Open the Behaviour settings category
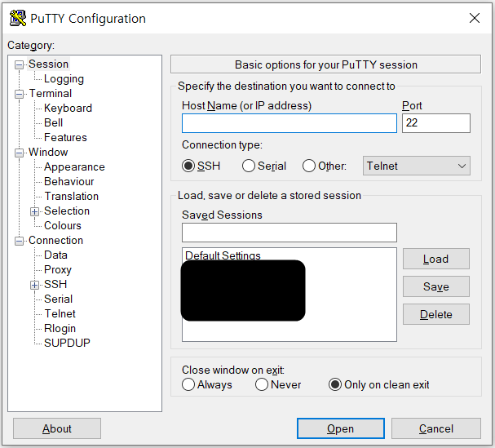The height and width of the screenshot is (448, 495). coord(69,181)
